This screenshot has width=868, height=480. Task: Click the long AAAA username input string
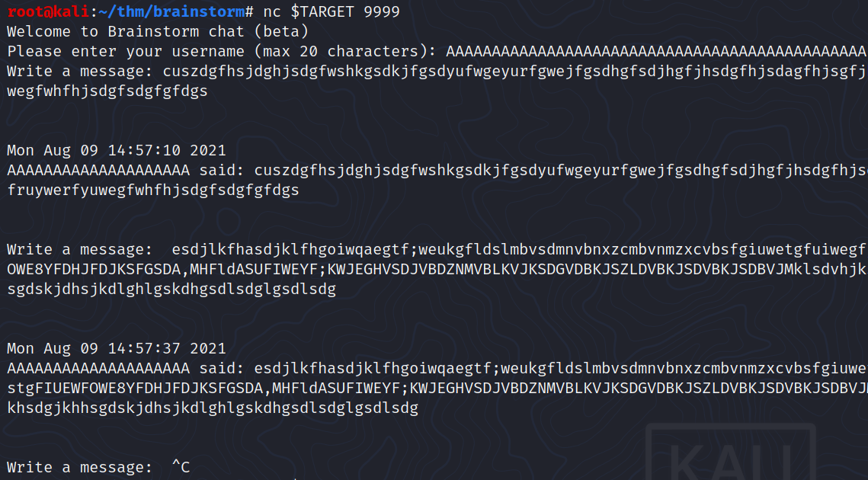(655, 52)
